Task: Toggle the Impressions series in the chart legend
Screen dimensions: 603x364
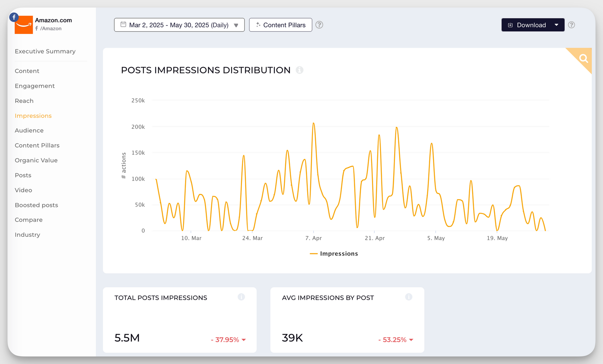Action: coord(334,253)
